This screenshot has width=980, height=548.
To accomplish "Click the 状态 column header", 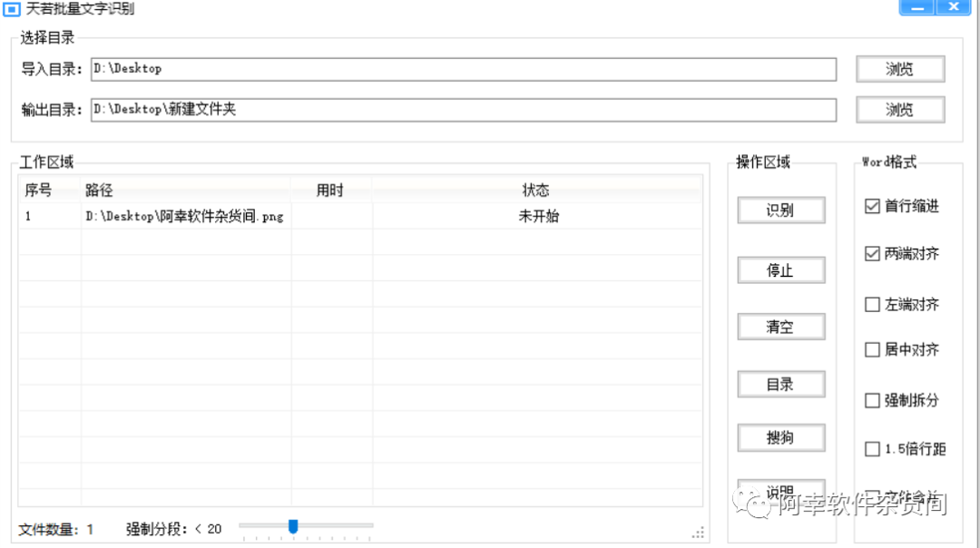I will tap(535, 191).
